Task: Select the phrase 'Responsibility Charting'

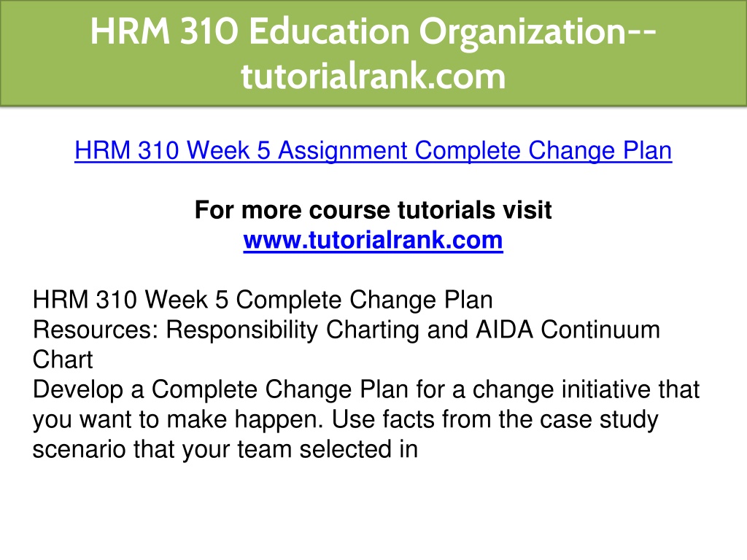Action: [293, 330]
